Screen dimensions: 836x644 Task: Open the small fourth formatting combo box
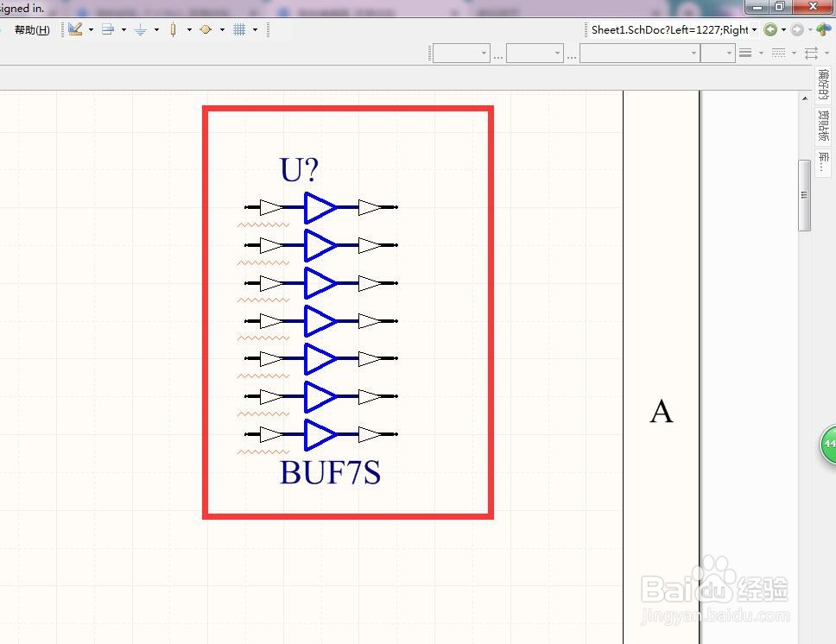(x=718, y=53)
